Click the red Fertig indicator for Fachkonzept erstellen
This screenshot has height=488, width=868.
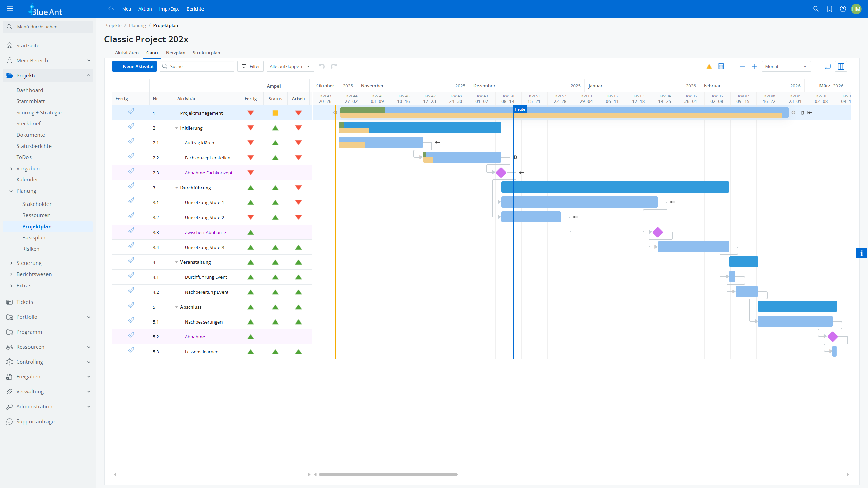pyautogui.click(x=251, y=157)
